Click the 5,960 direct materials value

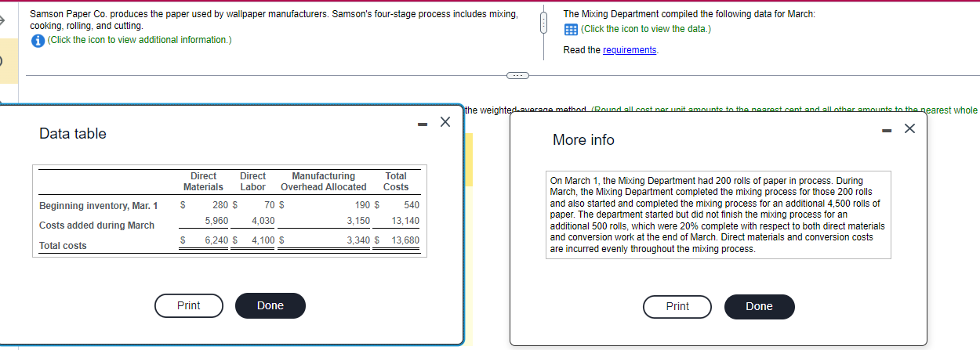tap(216, 221)
